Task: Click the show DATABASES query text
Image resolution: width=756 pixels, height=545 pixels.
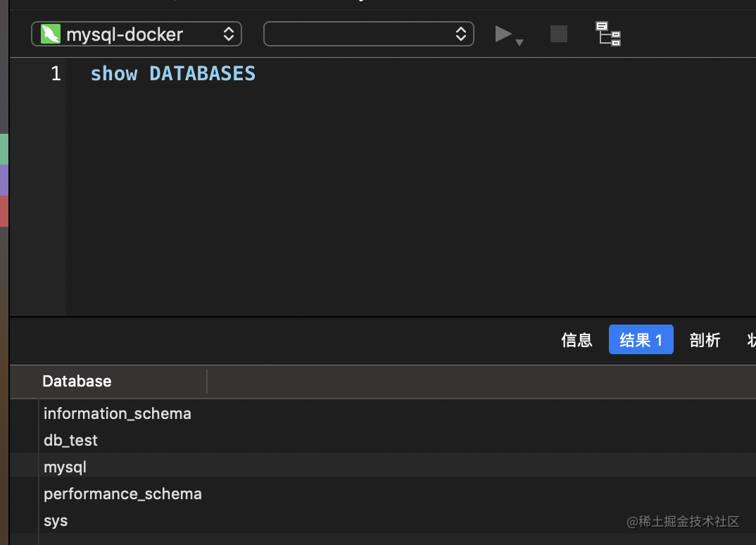Action: [x=173, y=74]
